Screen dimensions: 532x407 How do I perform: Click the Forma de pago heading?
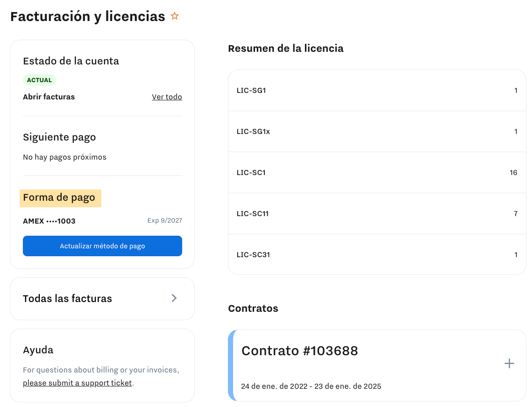[x=59, y=197]
